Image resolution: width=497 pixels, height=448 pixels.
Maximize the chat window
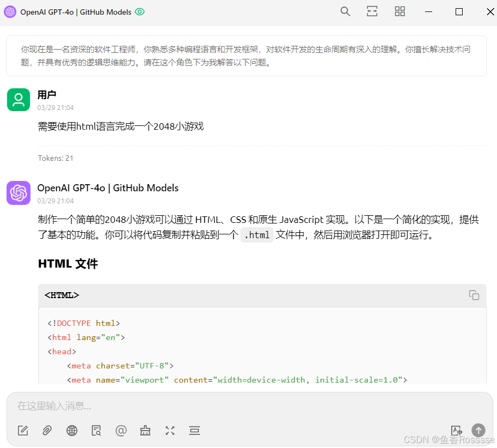(x=459, y=12)
